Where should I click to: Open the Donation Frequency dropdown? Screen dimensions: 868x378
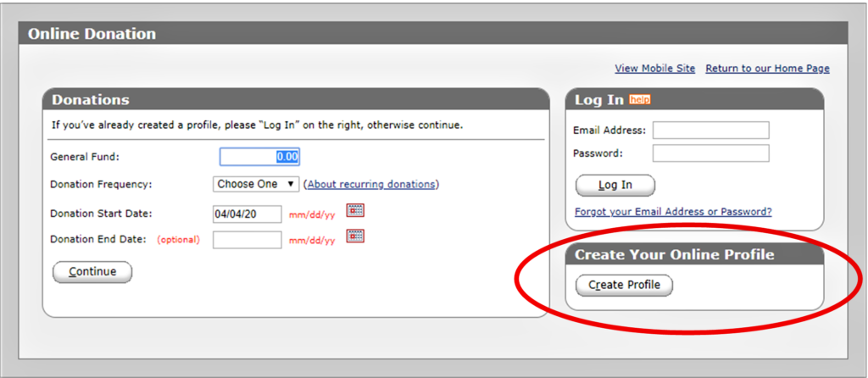[x=256, y=184]
